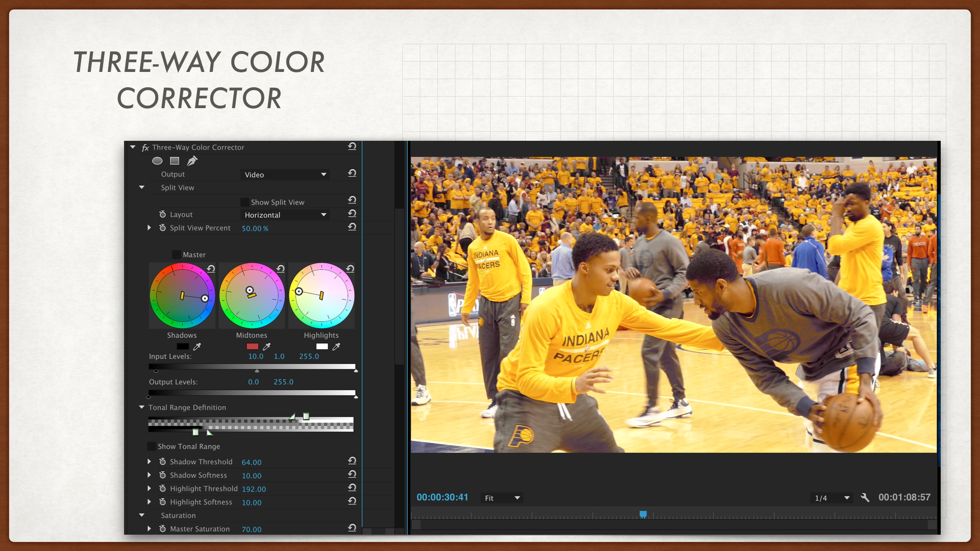
Task: Click the current timecode 00:00:30:41
Action: tap(442, 497)
